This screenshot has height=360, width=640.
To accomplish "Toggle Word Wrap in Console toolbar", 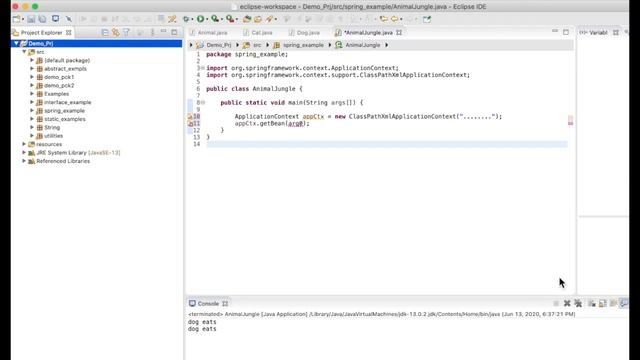I will click(613, 303).
